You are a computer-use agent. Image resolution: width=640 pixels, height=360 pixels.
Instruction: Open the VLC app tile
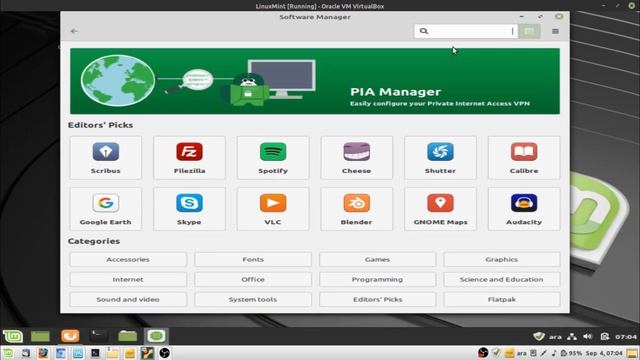(273, 209)
